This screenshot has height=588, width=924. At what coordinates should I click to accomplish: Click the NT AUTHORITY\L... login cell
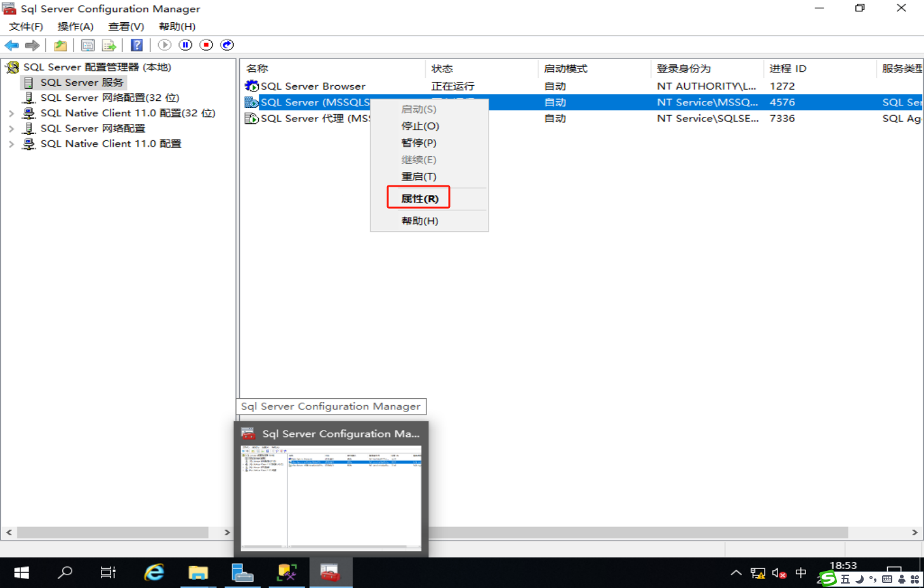(x=706, y=86)
